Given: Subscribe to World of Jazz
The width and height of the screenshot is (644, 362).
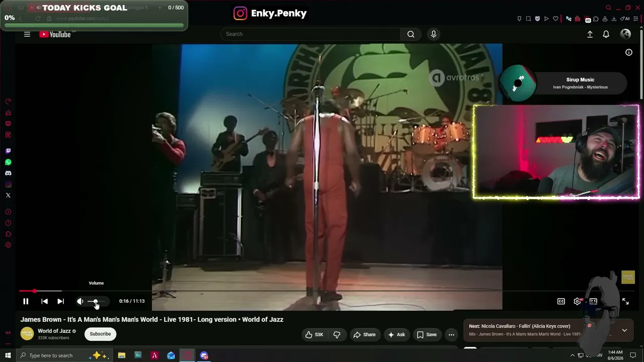Looking at the screenshot, I should 100,334.
